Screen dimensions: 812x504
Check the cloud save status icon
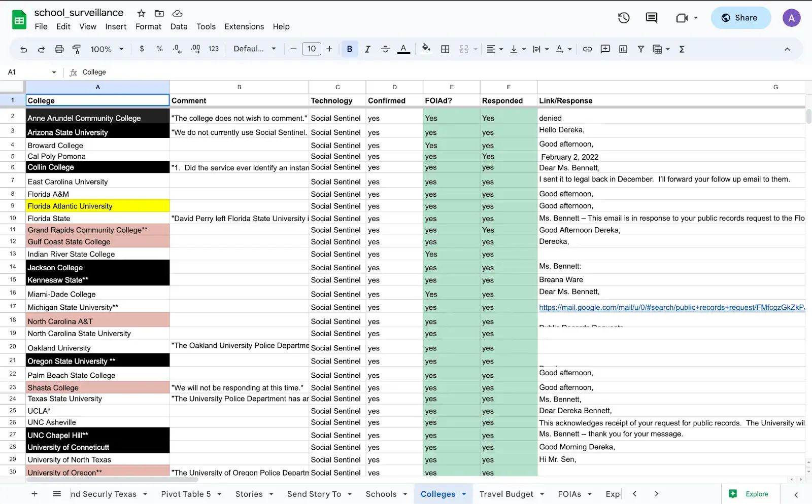[x=177, y=13]
